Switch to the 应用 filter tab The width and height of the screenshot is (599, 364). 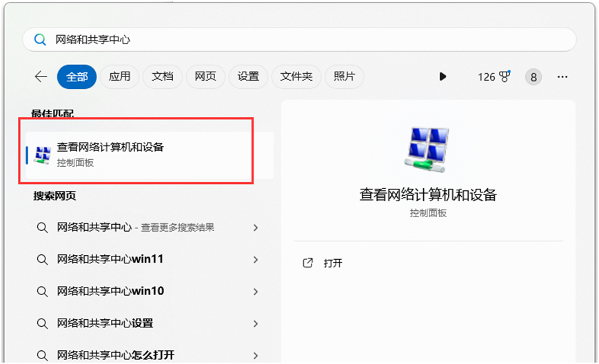[119, 77]
